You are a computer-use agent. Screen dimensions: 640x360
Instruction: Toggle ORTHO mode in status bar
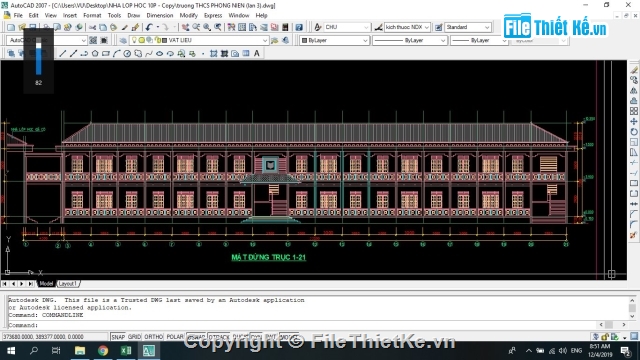[153, 337]
